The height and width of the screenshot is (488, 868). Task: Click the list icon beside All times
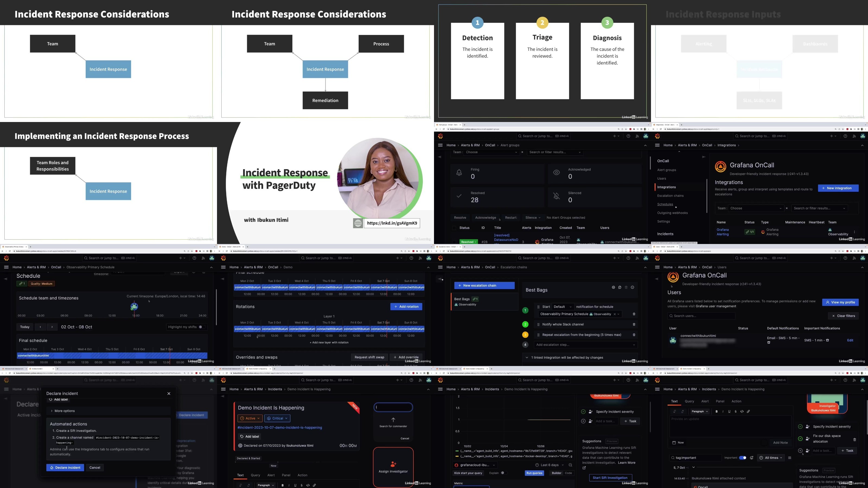pyautogui.click(x=790, y=458)
